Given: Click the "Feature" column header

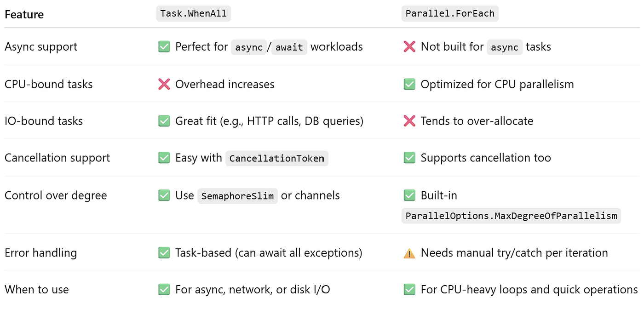Looking at the screenshot, I should pos(24,14).
